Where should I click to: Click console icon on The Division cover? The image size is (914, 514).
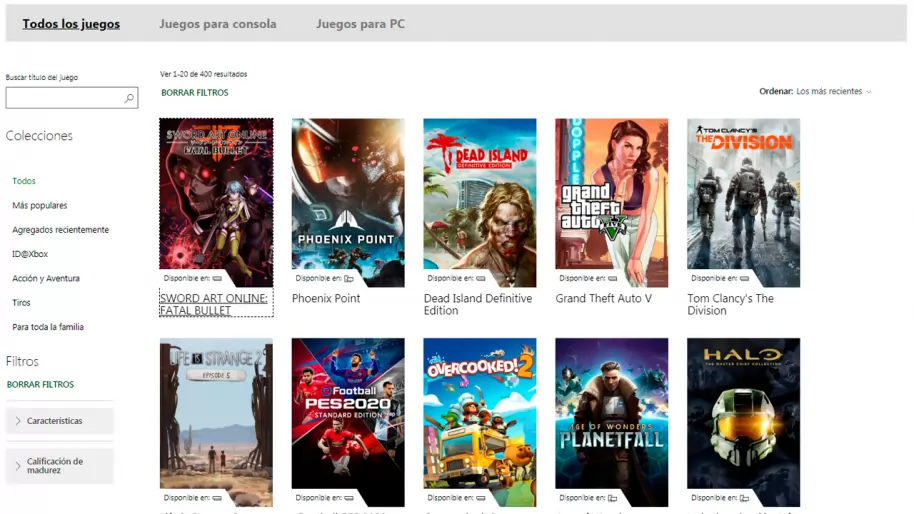[x=744, y=279]
